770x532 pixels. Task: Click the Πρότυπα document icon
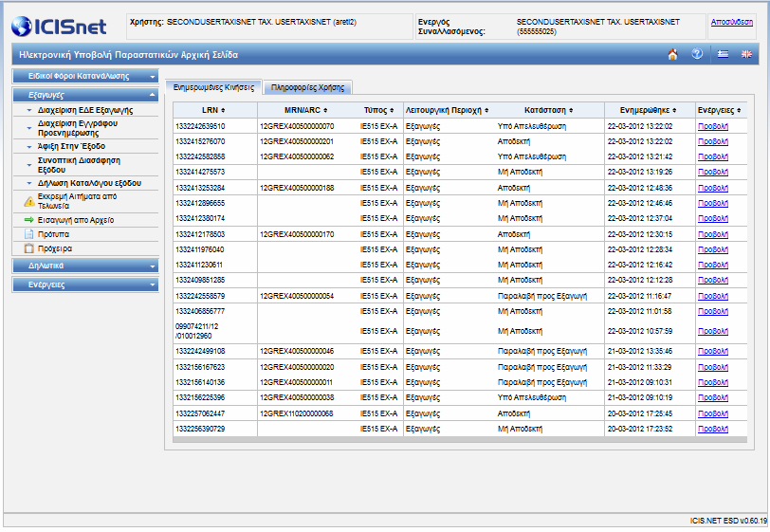click(29, 234)
